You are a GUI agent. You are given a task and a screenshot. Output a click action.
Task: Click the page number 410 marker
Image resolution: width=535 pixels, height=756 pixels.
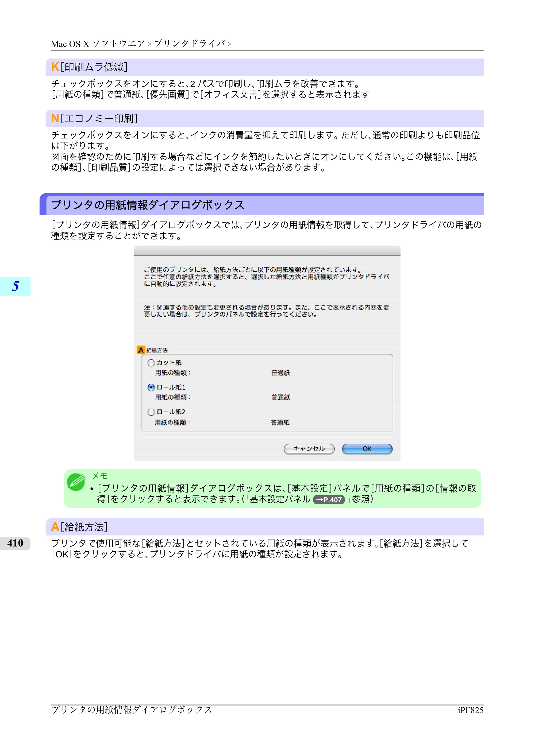[x=15, y=543]
